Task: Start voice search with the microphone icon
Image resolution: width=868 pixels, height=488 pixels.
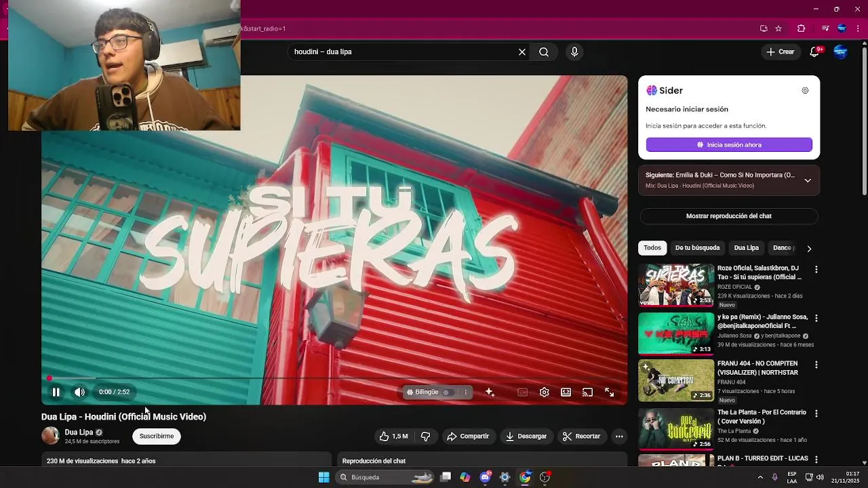Action: [574, 52]
